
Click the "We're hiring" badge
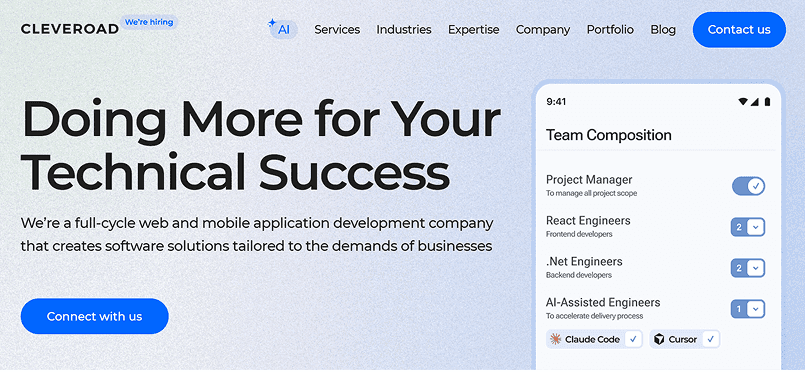pyautogui.click(x=149, y=22)
